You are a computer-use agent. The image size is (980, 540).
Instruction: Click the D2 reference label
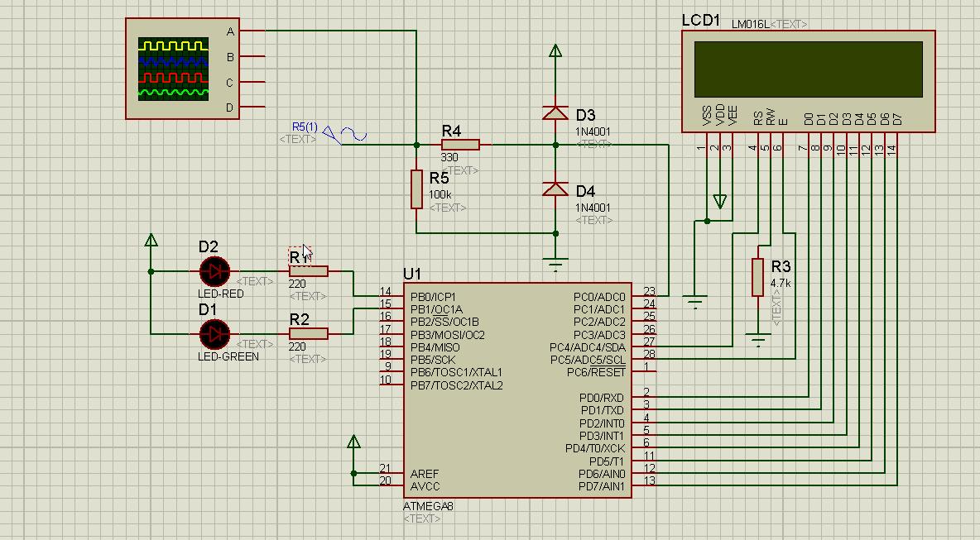[x=208, y=246]
